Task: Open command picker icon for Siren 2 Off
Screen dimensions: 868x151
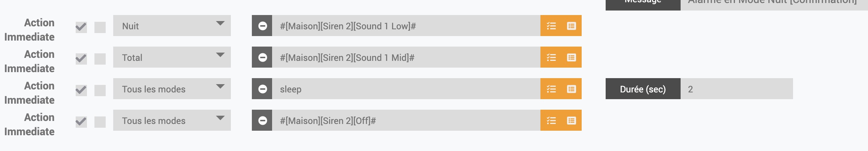Action: coord(571,120)
